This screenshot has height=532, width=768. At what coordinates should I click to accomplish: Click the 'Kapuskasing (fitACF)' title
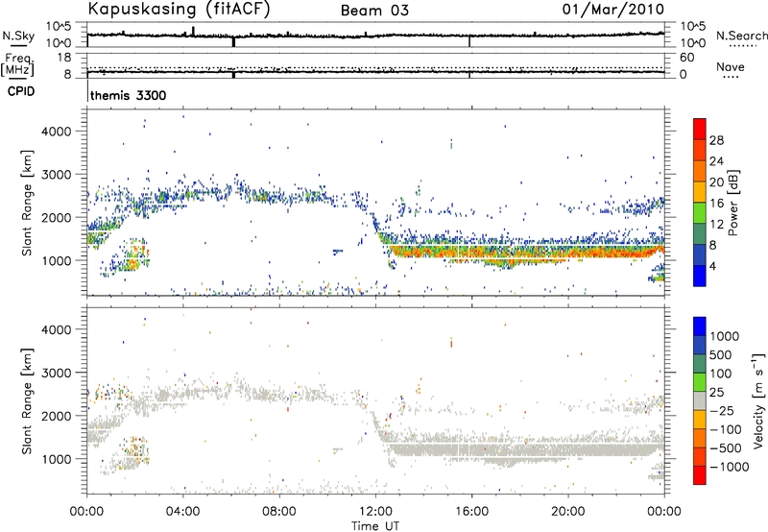point(179,10)
